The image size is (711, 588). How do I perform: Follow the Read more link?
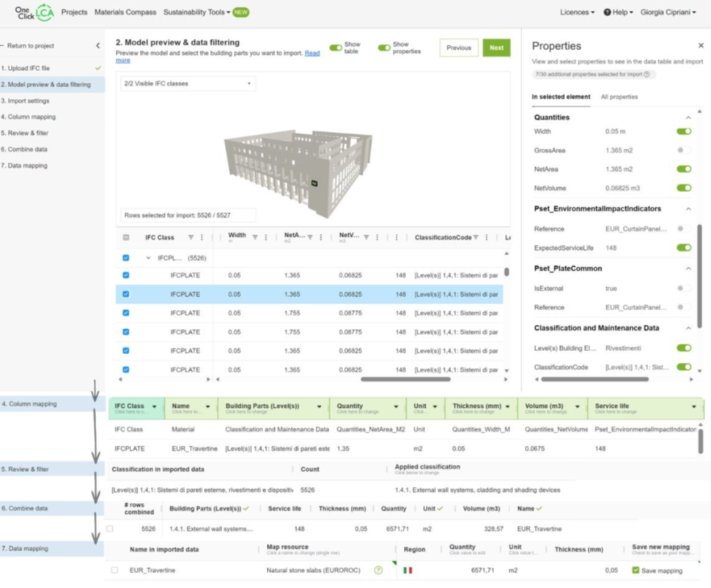312,53
